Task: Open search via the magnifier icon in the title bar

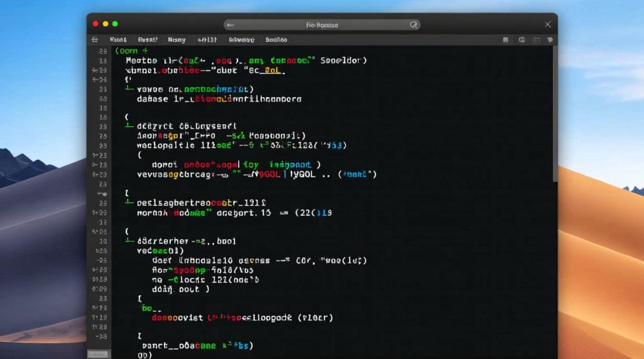Action: pyautogui.click(x=413, y=24)
